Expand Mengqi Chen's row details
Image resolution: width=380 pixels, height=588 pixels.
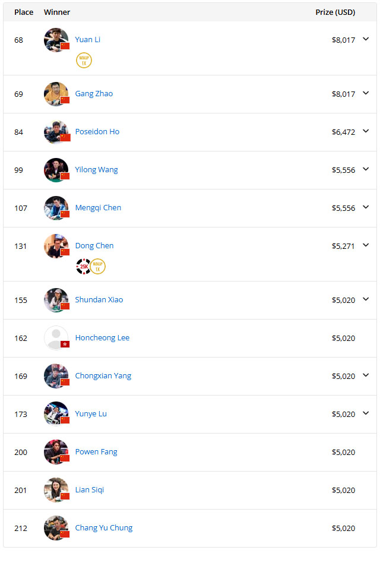(366, 207)
